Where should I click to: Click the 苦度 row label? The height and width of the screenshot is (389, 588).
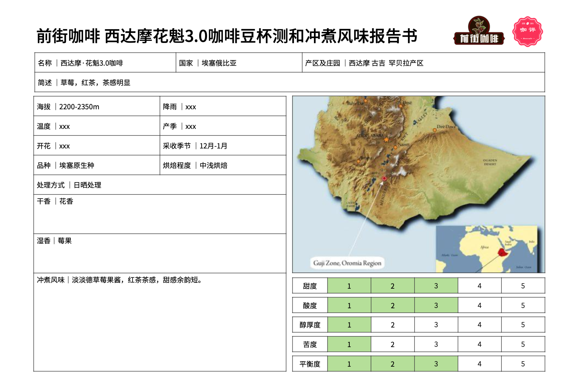click(x=310, y=344)
